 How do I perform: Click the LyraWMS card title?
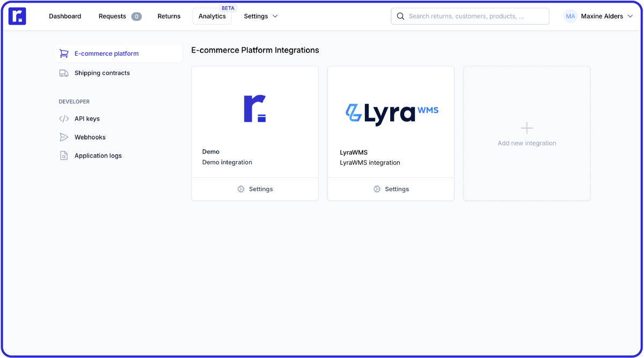[x=354, y=152]
